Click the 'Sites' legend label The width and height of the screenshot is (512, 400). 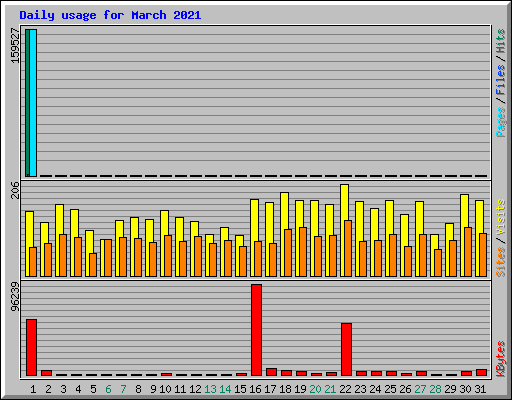point(501,262)
